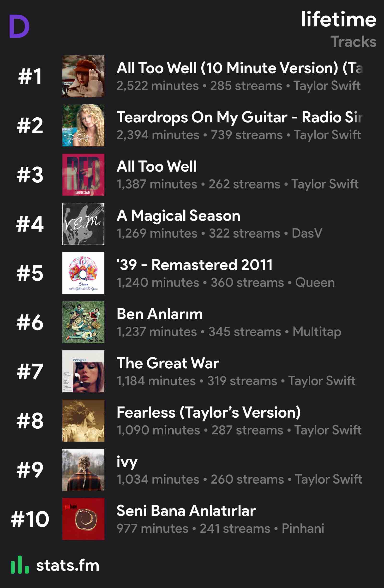Open the Multitap album cover
Screen dimensions: 384x588
coord(83,322)
